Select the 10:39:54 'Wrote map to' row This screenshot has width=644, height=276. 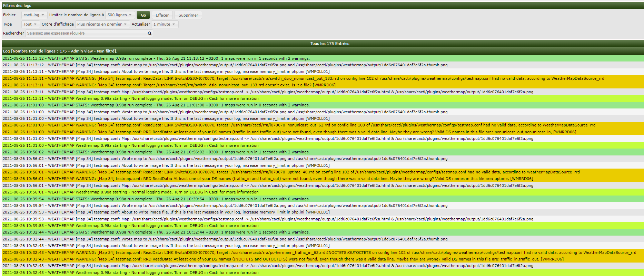click(323, 206)
